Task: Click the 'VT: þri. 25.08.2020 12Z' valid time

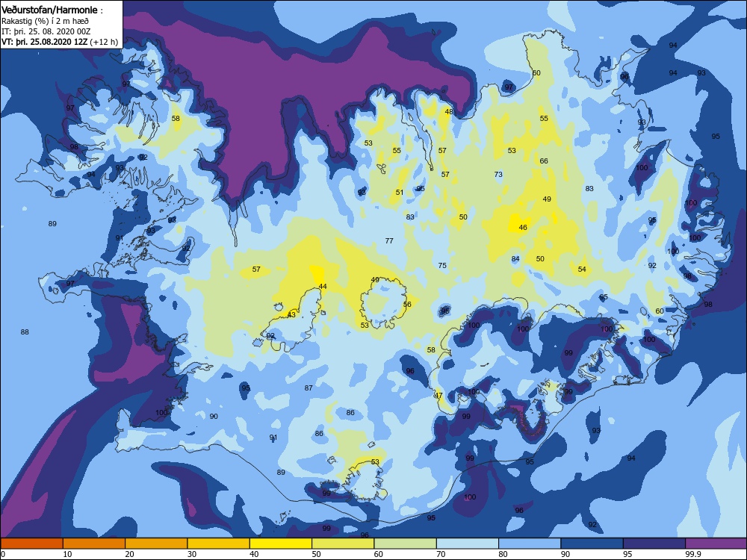Action: (x=45, y=42)
